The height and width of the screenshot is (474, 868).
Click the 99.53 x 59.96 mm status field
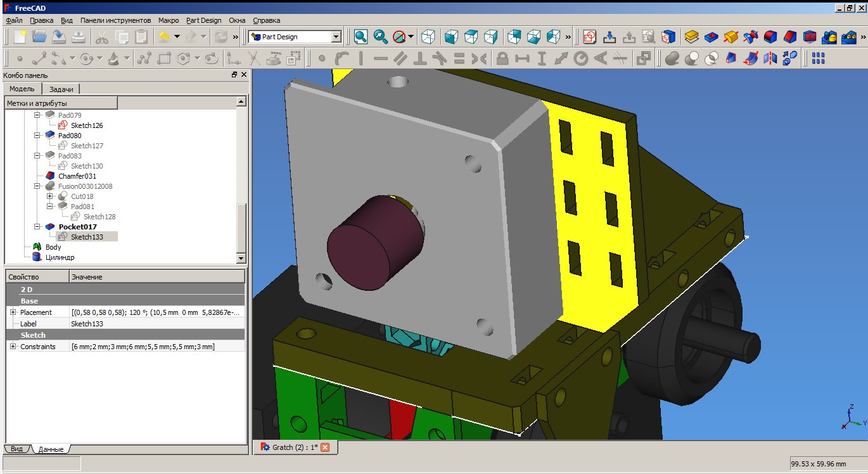point(827,464)
